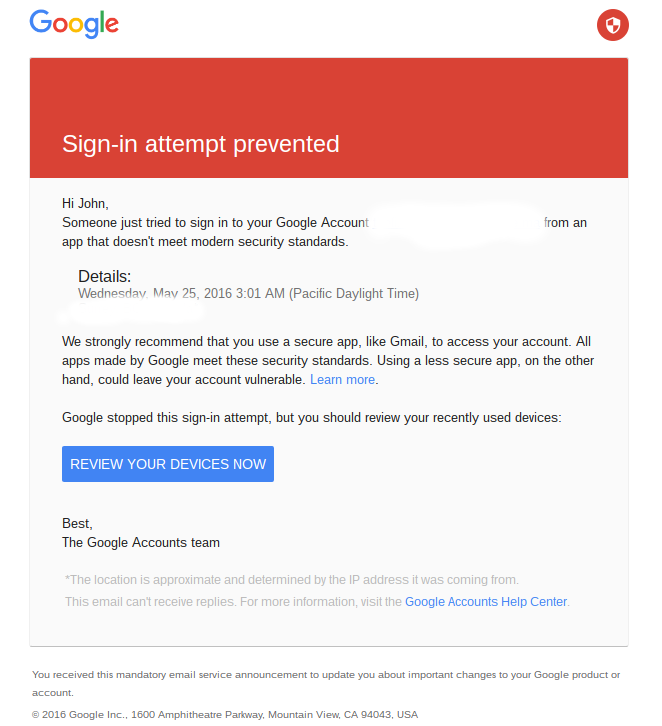Click the red shield security icon
The height and width of the screenshot is (726, 662).
(x=612, y=26)
